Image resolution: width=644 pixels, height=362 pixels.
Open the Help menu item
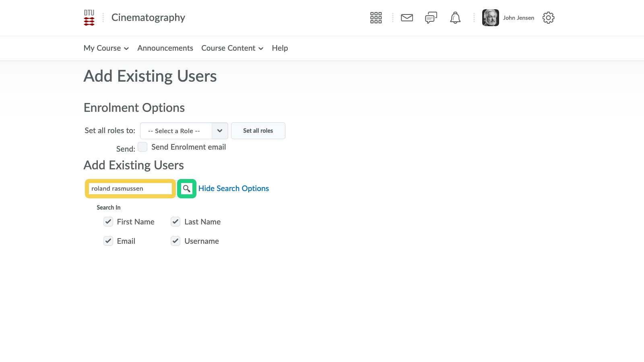pyautogui.click(x=280, y=48)
